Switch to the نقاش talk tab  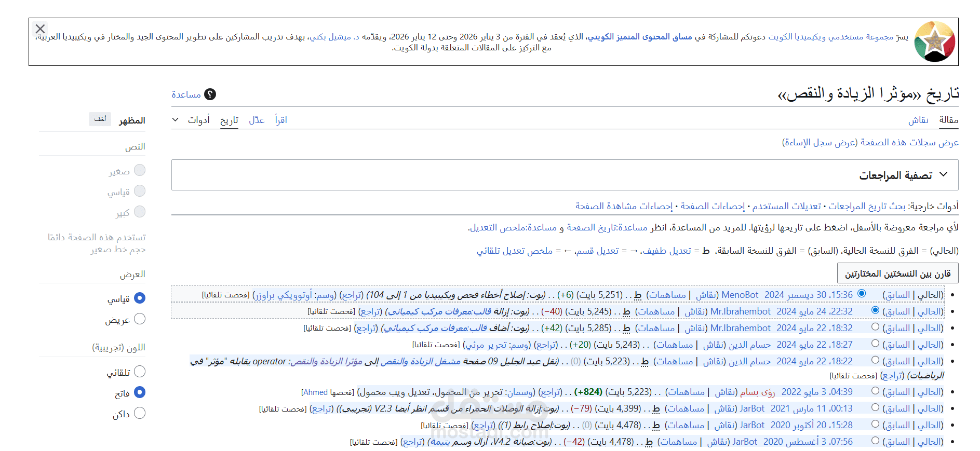[x=918, y=120]
